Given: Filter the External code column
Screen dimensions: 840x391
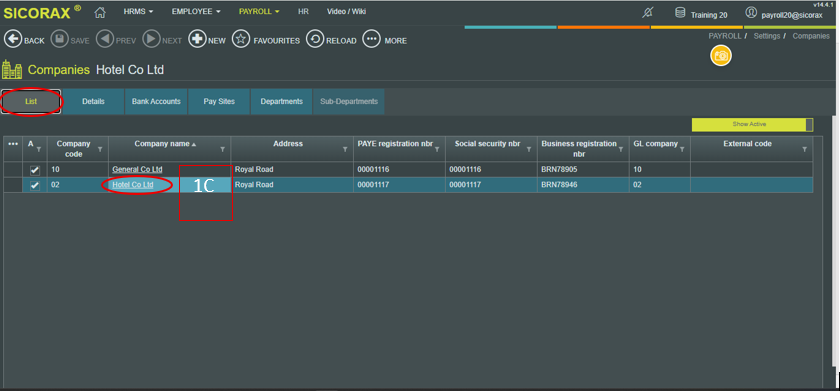Looking at the screenshot, I should (805, 150).
